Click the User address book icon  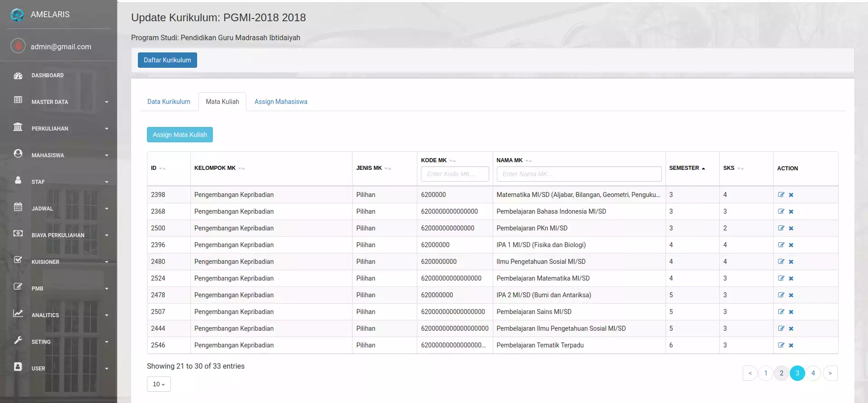[18, 366]
